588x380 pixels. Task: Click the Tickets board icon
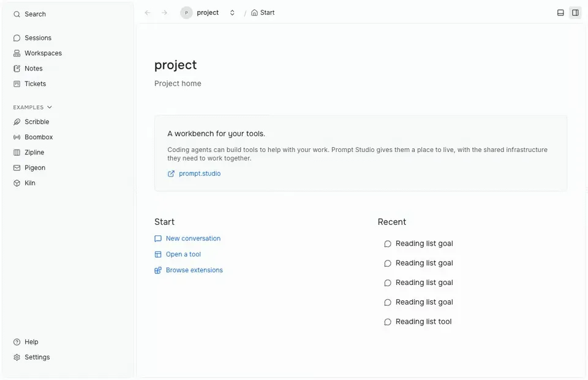(17, 84)
